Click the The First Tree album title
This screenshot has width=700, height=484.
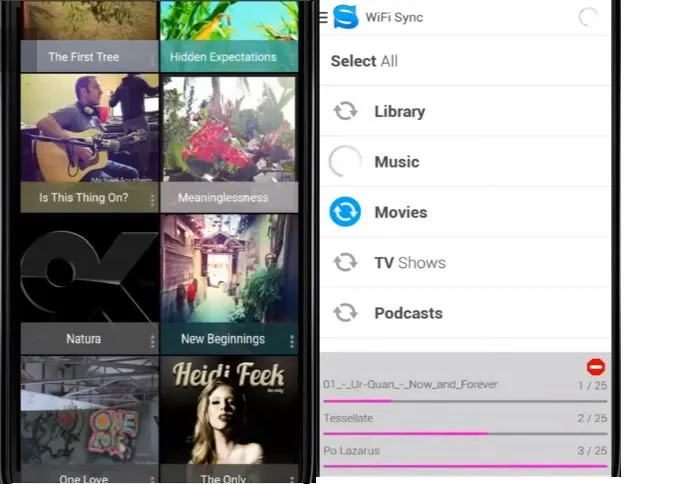coord(83,57)
